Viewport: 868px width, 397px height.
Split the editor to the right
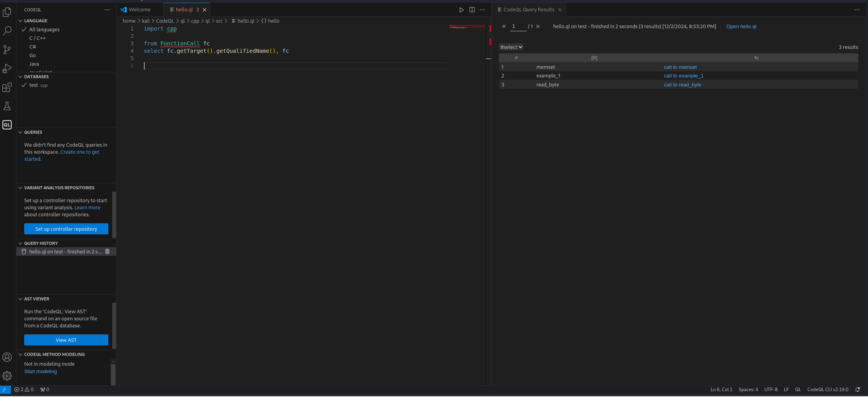pos(472,10)
